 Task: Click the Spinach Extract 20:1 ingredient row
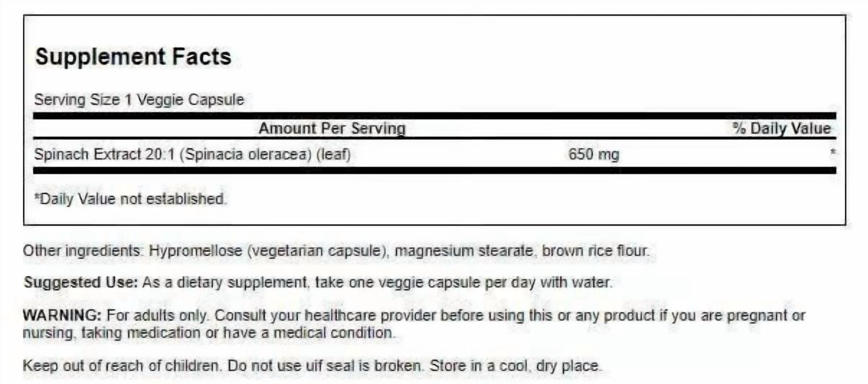(434, 154)
